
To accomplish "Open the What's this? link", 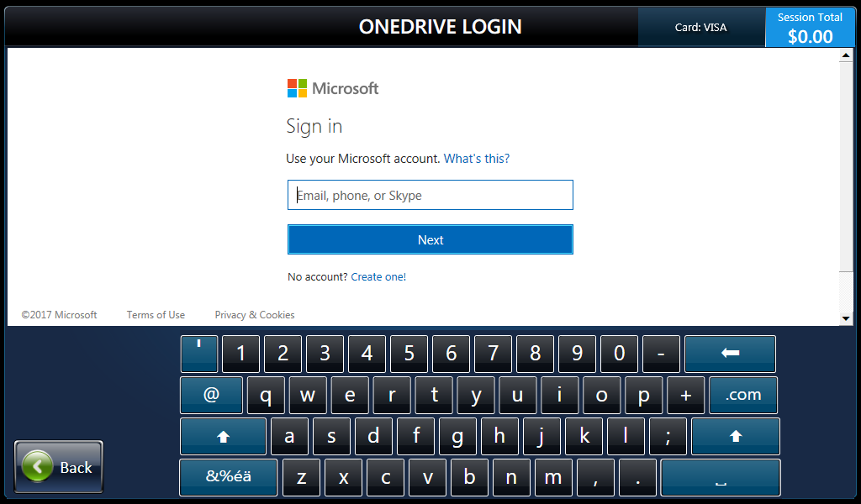I will tap(476, 159).
